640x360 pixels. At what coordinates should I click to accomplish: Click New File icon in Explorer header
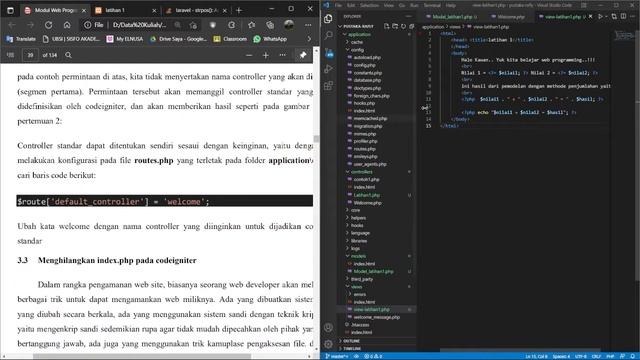tap(387, 26)
